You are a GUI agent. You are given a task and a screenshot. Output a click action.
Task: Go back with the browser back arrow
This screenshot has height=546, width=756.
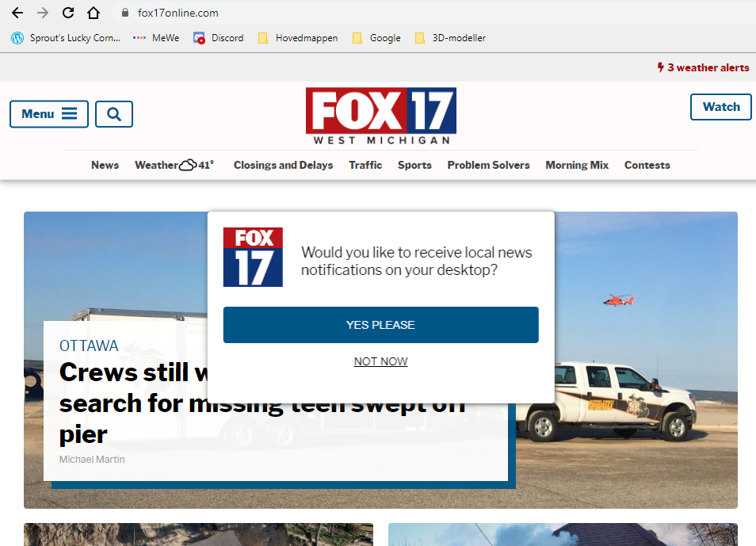pos(17,13)
